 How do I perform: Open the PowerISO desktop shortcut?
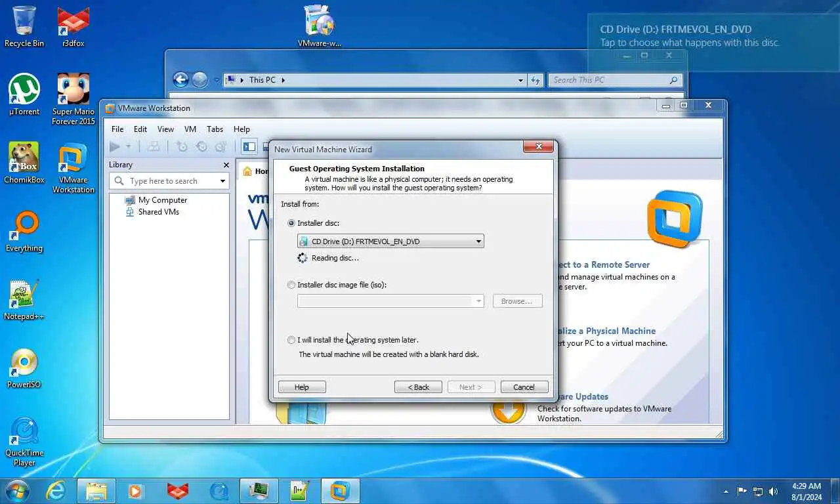[x=24, y=368]
